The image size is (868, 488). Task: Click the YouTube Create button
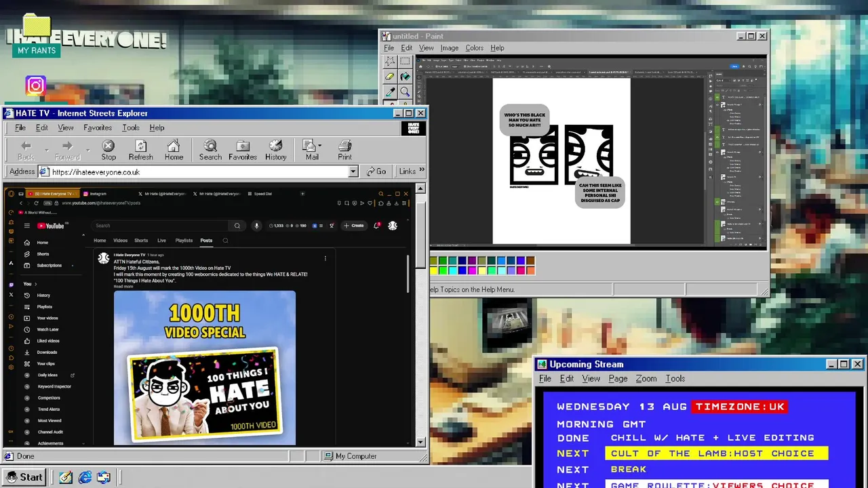click(354, 226)
